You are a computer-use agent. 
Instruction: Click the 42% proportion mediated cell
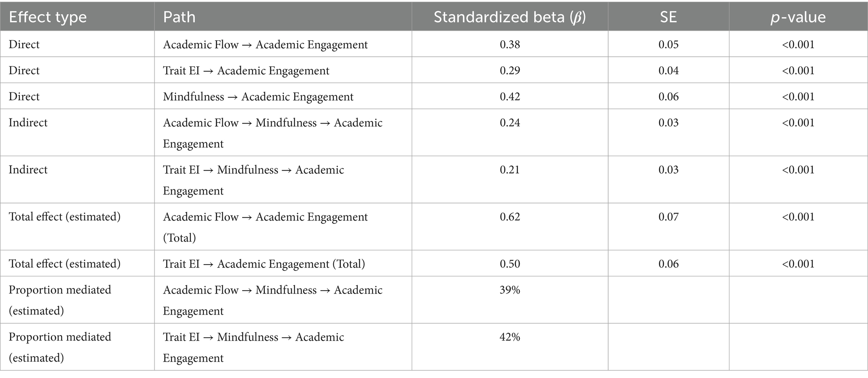tap(510, 337)
